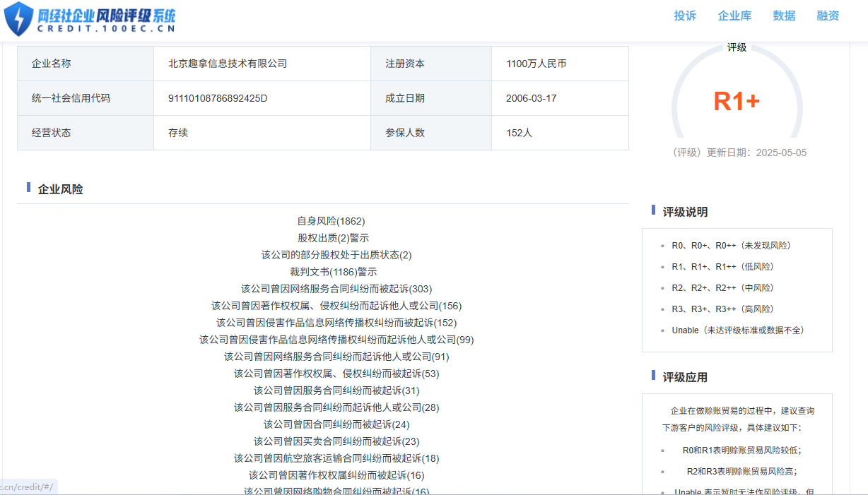The image size is (868, 495).
Task: Click the 评级应用 section heading
Action: coord(685,377)
